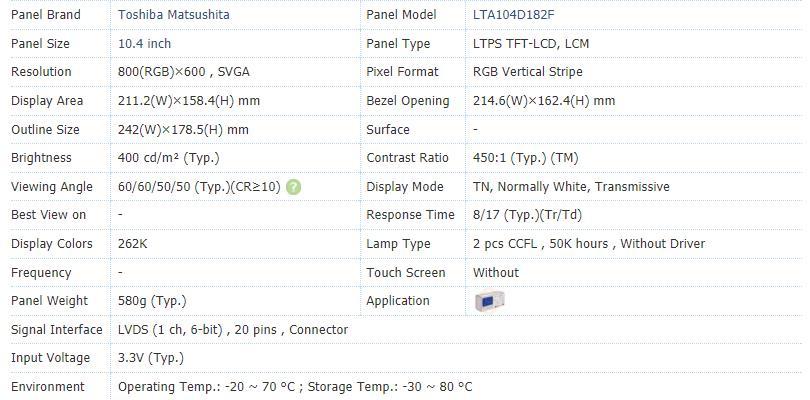
Task: Click the Brightness value 400 cd/m² (Typ.)
Action: pos(169,158)
